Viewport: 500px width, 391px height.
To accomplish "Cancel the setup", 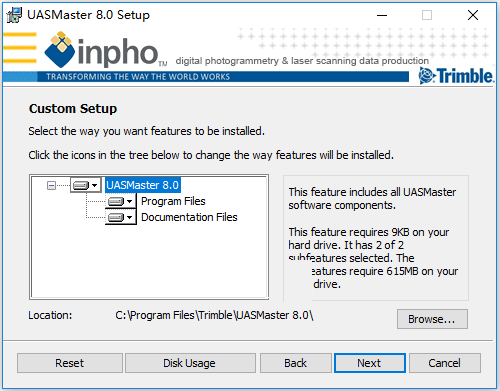I will (445, 363).
